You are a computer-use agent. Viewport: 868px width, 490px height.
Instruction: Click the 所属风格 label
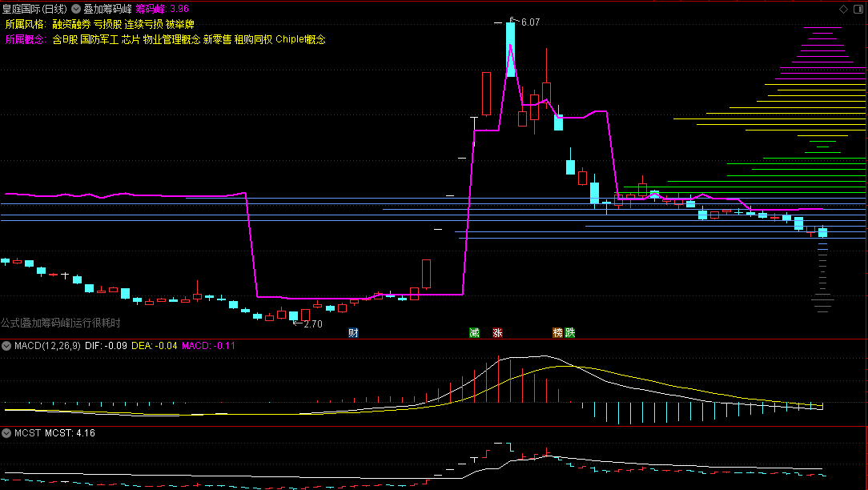(x=25, y=24)
